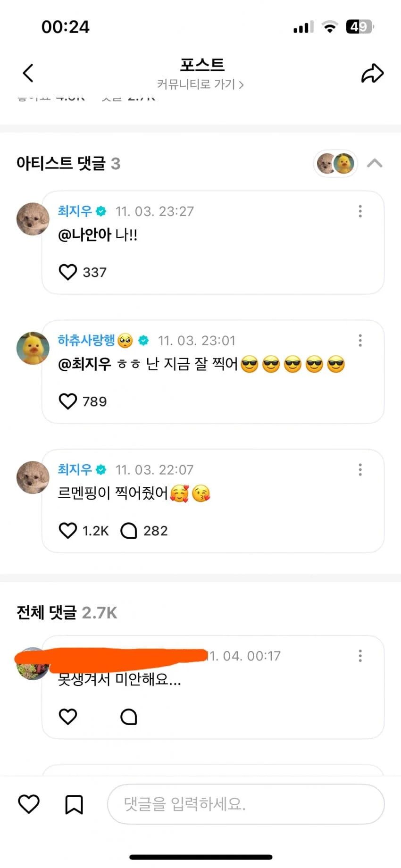Like the comment with 789 likes
Viewport: 401px width, 868px height.
[68, 401]
